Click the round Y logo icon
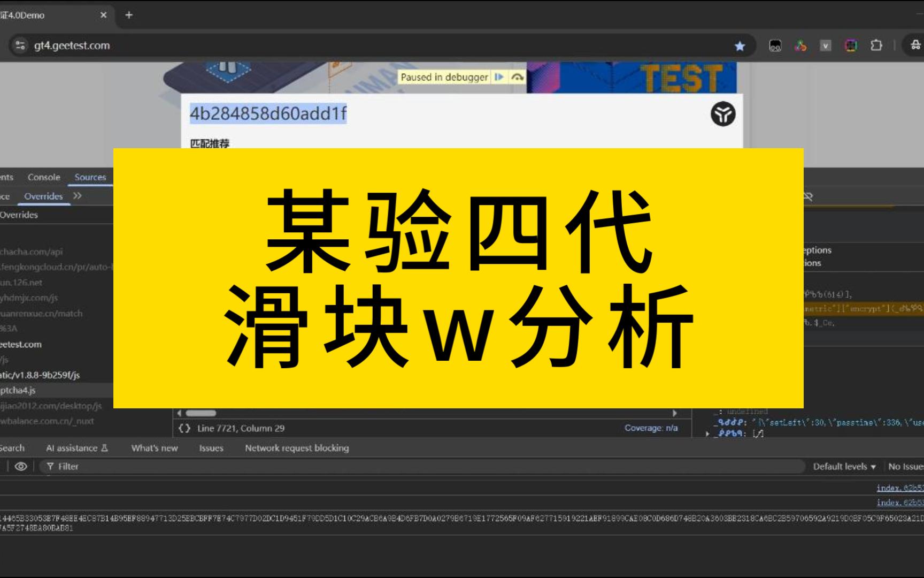Image resolution: width=924 pixels, height=578 pixels. pos(723,114)
